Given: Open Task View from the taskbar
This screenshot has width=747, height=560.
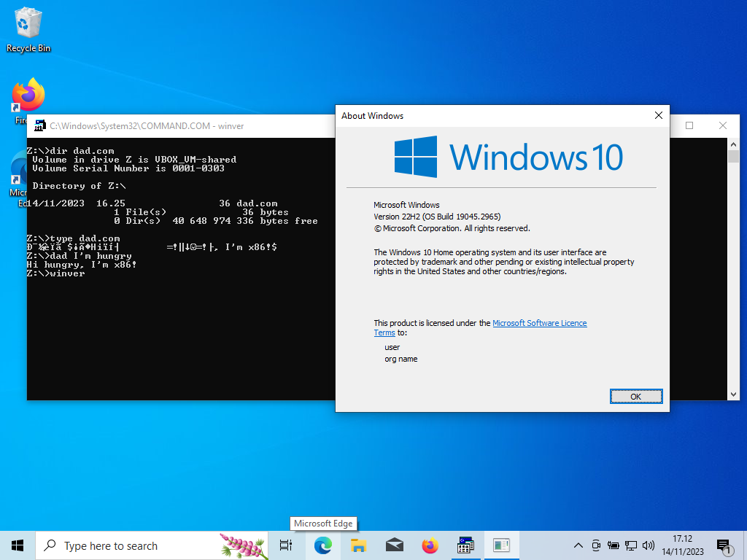Looking at the screenshot, I should [x=286, y=545].
